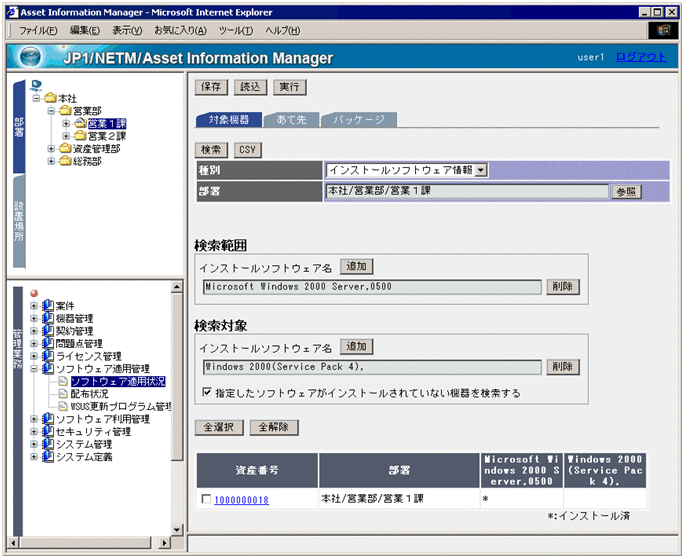Expand the 資産管理部 tree node
This screenshot has height=559, width=685.
[51, 149]
